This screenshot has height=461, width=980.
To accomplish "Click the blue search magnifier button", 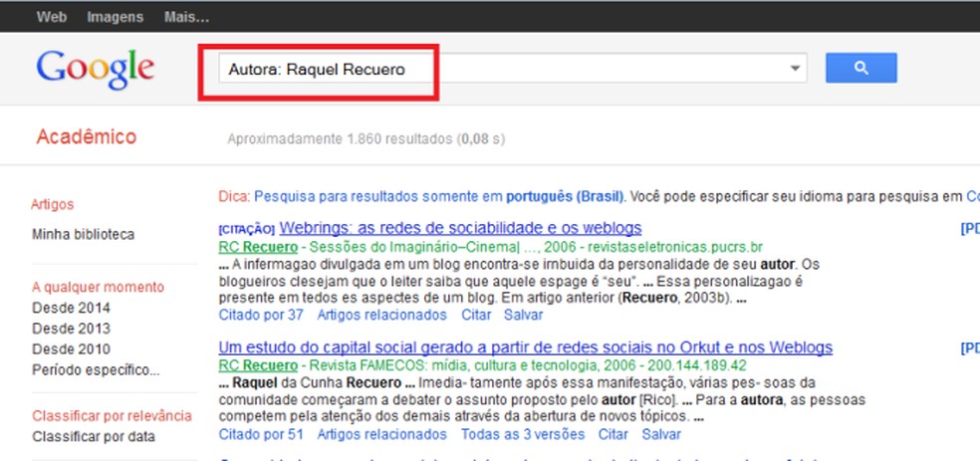I will coord(860,68).
